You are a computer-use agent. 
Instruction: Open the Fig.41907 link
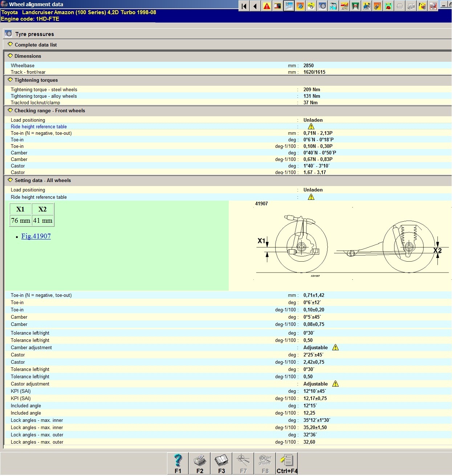pyautogui.click(x=36, y=236)
